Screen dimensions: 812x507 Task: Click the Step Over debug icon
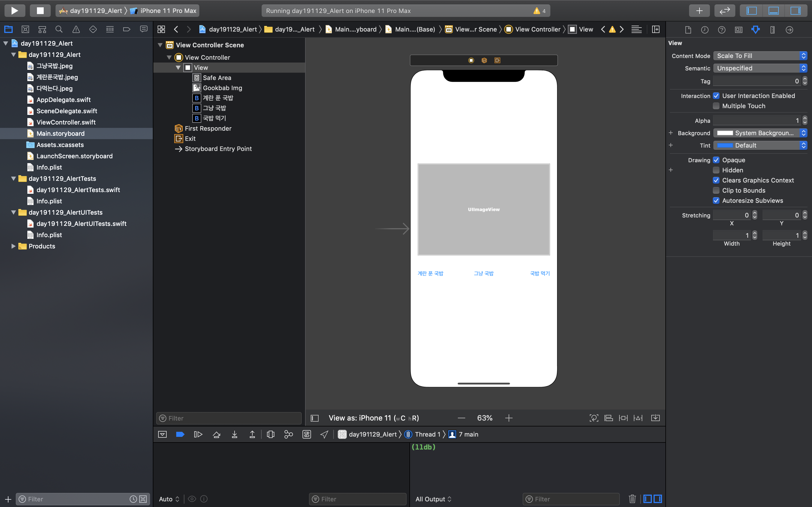click(217, 435)
